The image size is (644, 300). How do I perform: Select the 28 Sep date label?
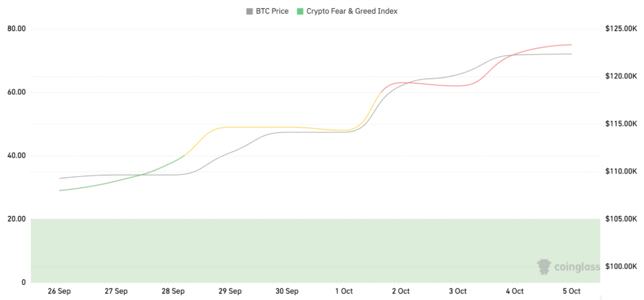(173, 291)
